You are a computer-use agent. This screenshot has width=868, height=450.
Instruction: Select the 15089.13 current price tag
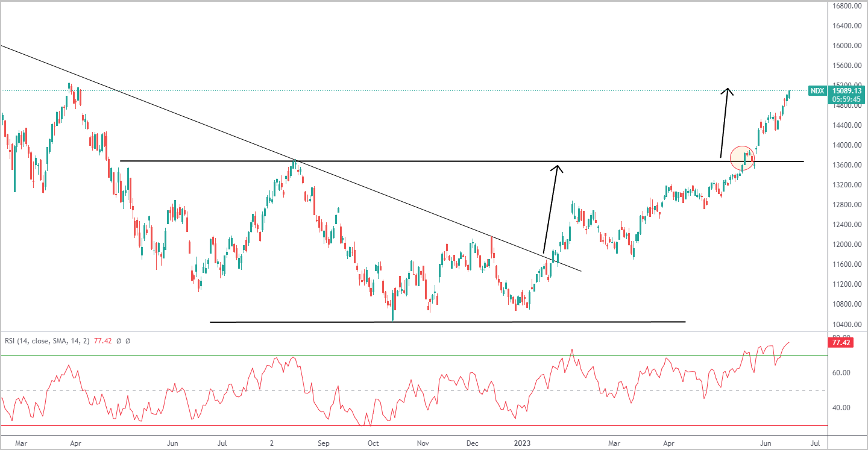tap(848, 91)
